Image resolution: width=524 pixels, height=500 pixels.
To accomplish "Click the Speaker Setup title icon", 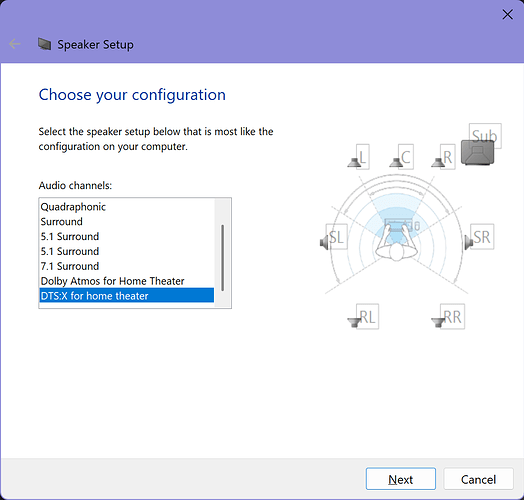I will coord(44,44).
